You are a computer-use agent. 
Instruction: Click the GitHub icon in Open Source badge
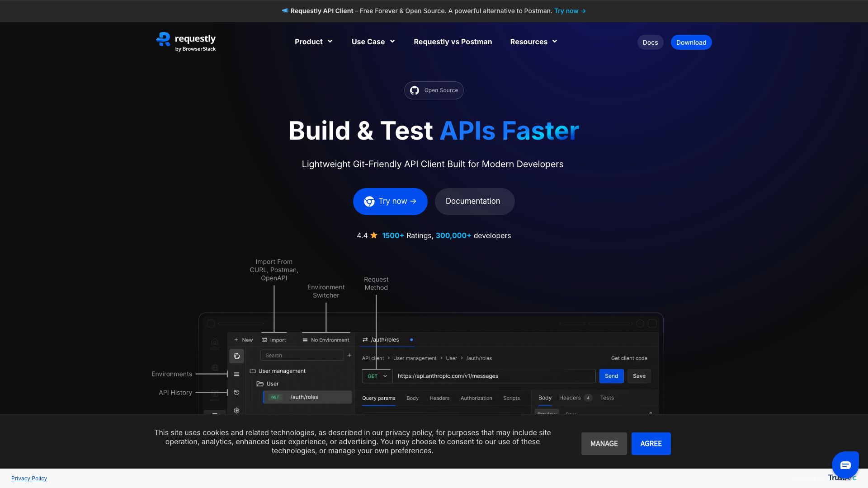click(x=414, y=90)
